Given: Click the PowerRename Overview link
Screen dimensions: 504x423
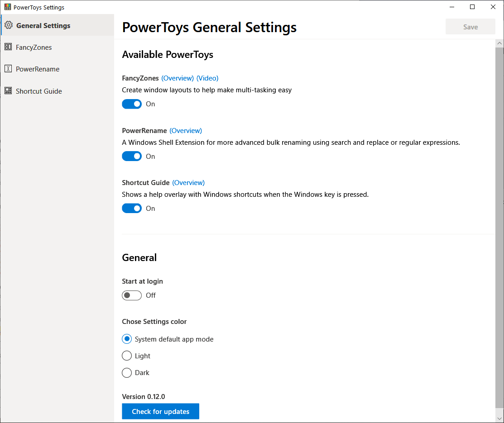Looking at the screenshot, I should coord(186,130).
